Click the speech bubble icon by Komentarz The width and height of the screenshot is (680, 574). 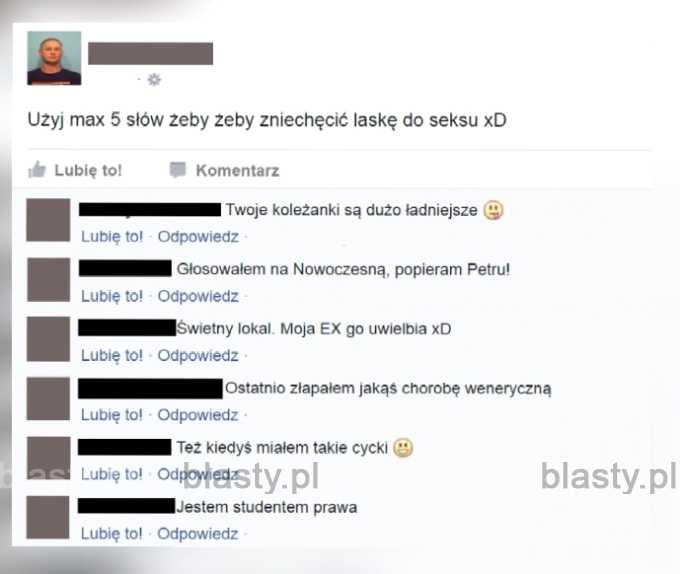coord(178,170)
